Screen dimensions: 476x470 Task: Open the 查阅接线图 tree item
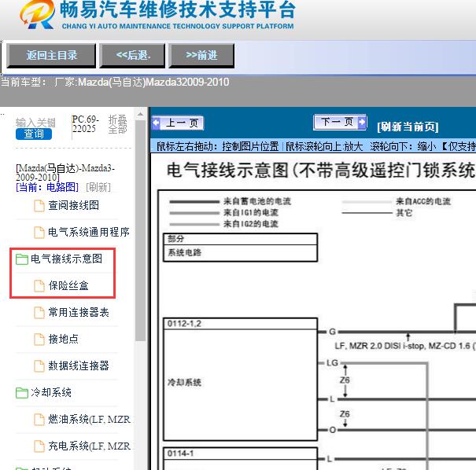pos(73,206)
